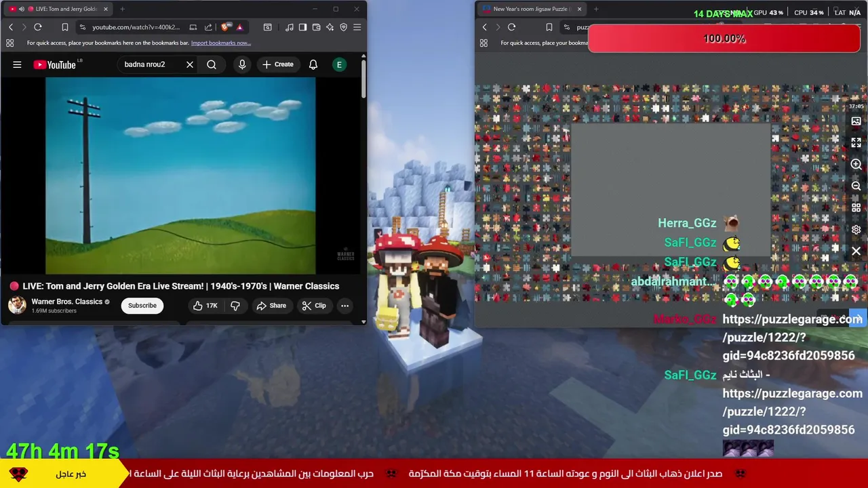Clear the YouTube search text 'badna nrou2'
Screen dimensions: 868x488
[190, 64]
